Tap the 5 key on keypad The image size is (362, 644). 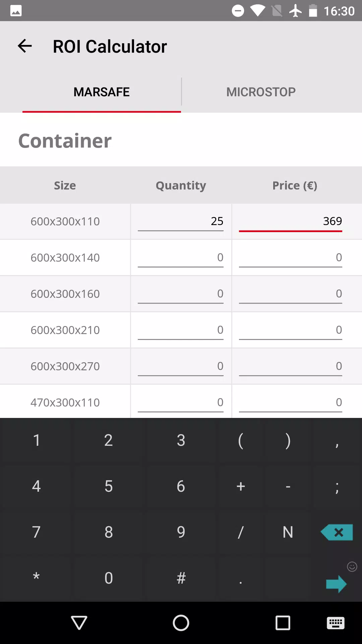pos(109,486)
